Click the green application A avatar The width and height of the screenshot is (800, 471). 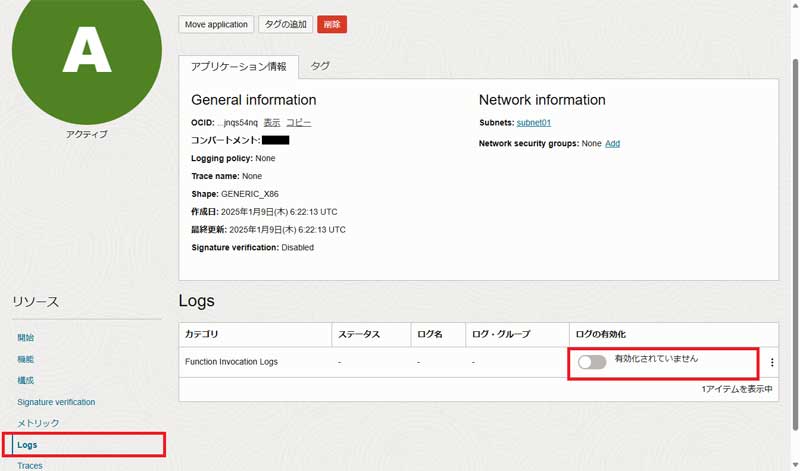pyautogui.click(x=87, y=51)
